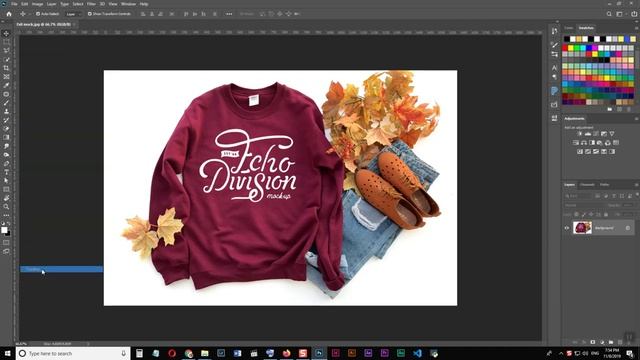Click the layer search filter field

tap(578, 196)
